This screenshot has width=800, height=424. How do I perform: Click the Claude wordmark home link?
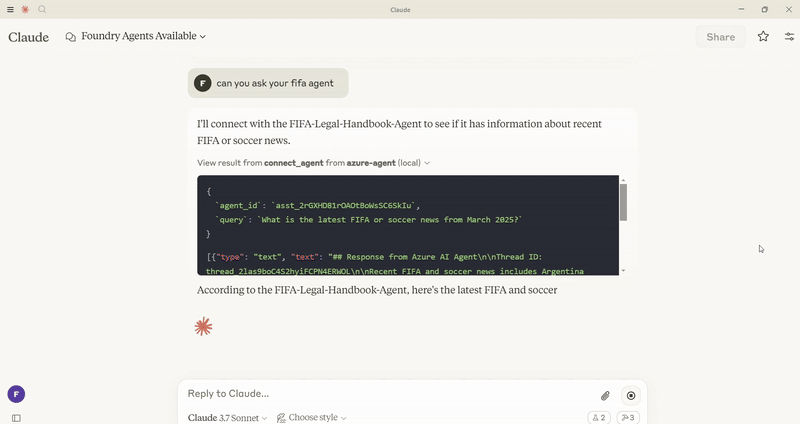[28, 37]
